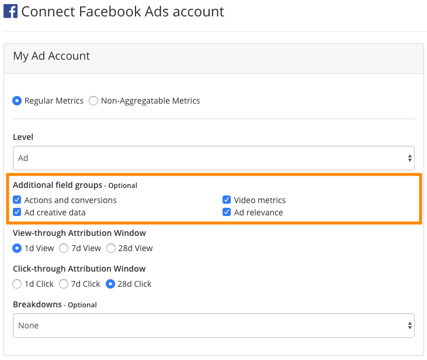The height and width of the screenshot is (360, 427).
Task: Click the Connect Facebook Ads account title
Action: [x=123, y=12]
